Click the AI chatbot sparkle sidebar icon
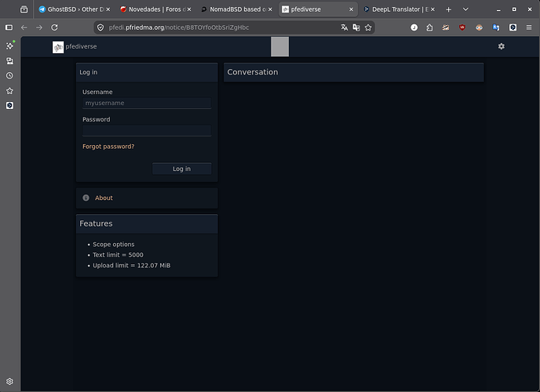The height and width of the screenshot is (392, 540). coord(9,45)
